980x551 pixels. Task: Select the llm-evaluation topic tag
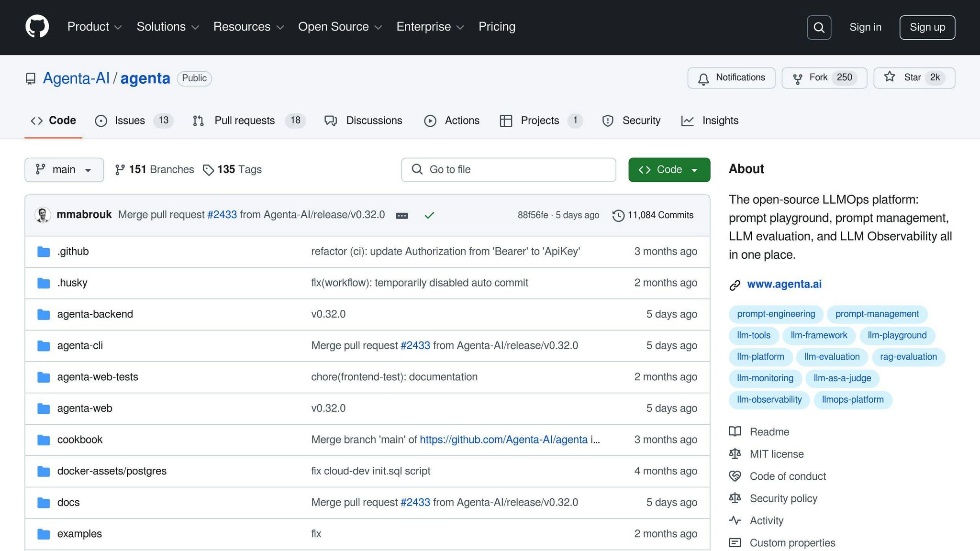pos(832,357)
